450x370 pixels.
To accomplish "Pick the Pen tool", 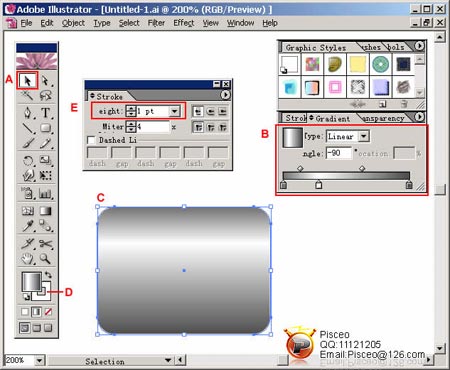I will tap(27, 113).
